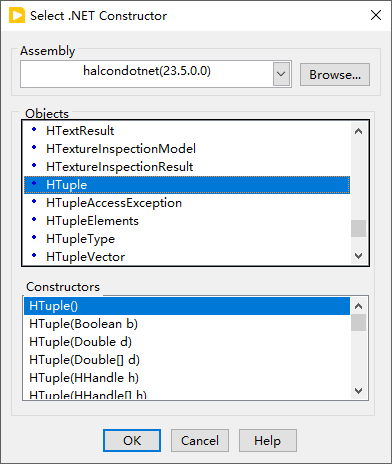Click Objects list scroll up arrow
The width and height of the screenshot is (392, 464).
coord(358,131)
